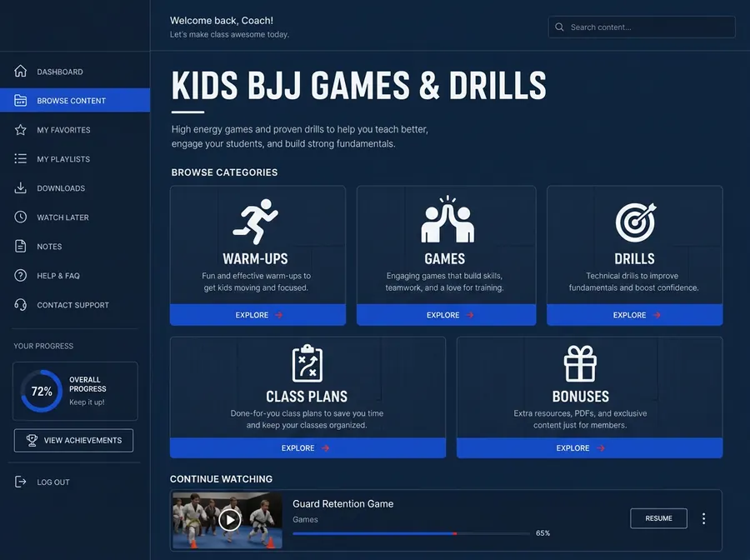The width and height of the screenshot is (750, 560).
Task: Click the Downloads label in sidebar
Action: click(61, 188)
